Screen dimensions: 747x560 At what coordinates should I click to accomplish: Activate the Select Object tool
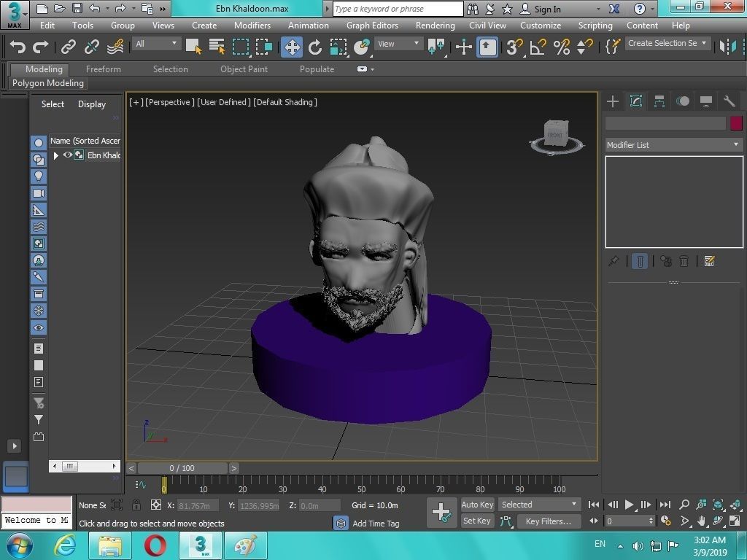pos(193,47)
